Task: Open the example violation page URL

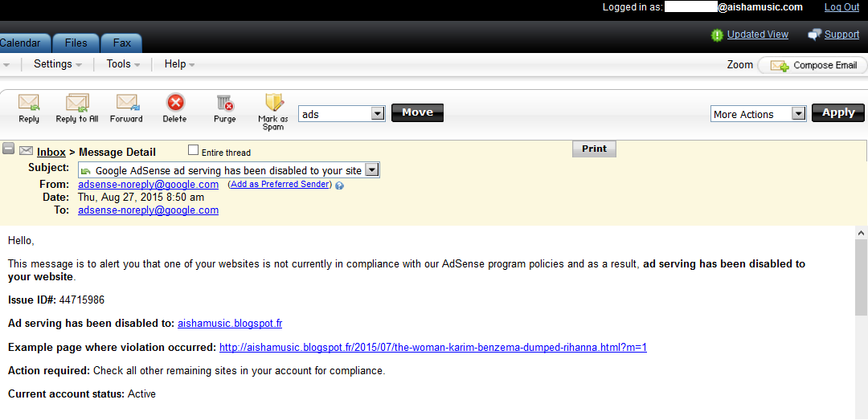Action: click(x=433, y=348)
